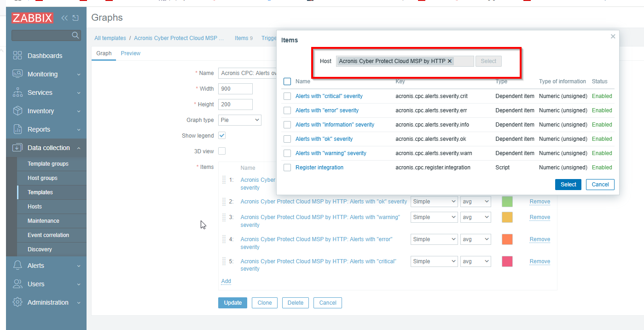Click the drag handle of graph item 5
The height and width of the screenshot is (330, 644).
(x=224, y=261)
